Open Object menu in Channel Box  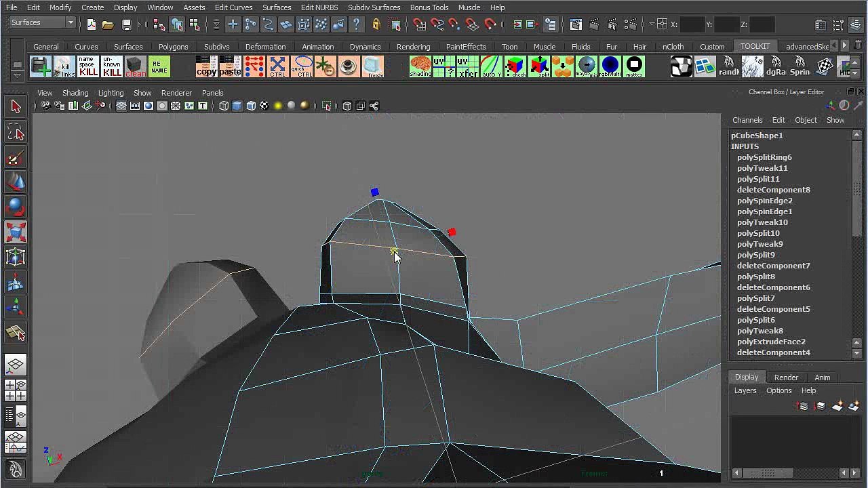point(806,120)
